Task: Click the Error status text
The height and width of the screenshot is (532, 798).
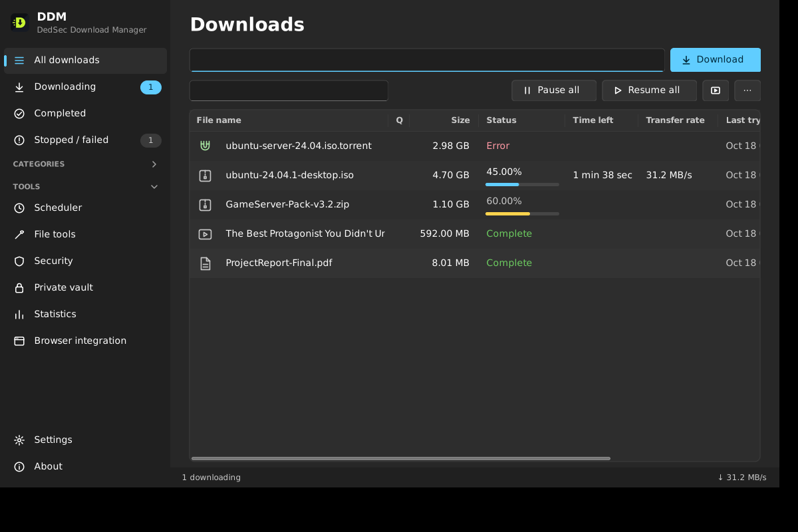Action: click(x=498, y=146)
